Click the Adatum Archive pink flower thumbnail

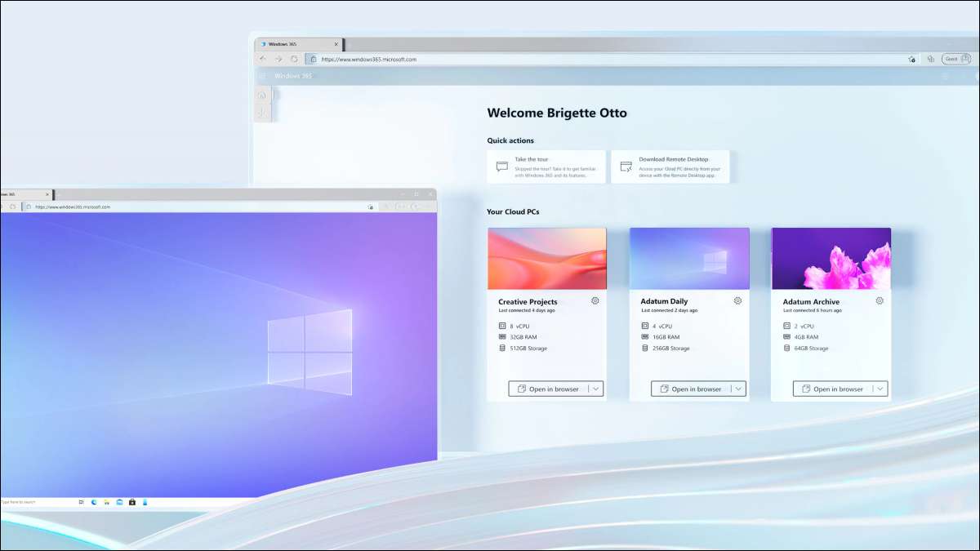(831, 259)
